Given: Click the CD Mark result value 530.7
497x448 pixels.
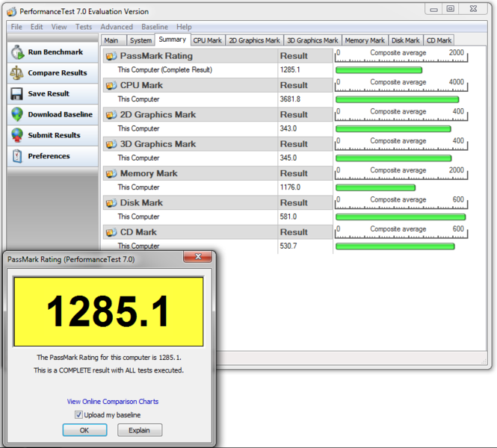Looking at the screenshot, I should coord(288,246).
